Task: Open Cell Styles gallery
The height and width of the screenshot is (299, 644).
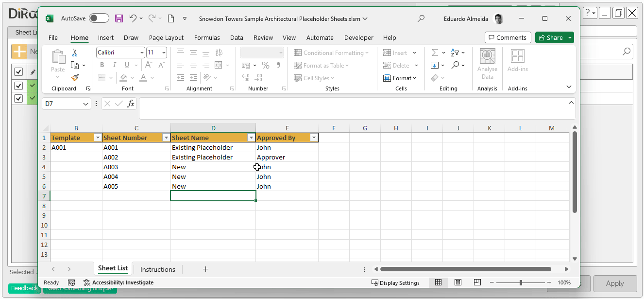Action: click(x=313, y=78)
